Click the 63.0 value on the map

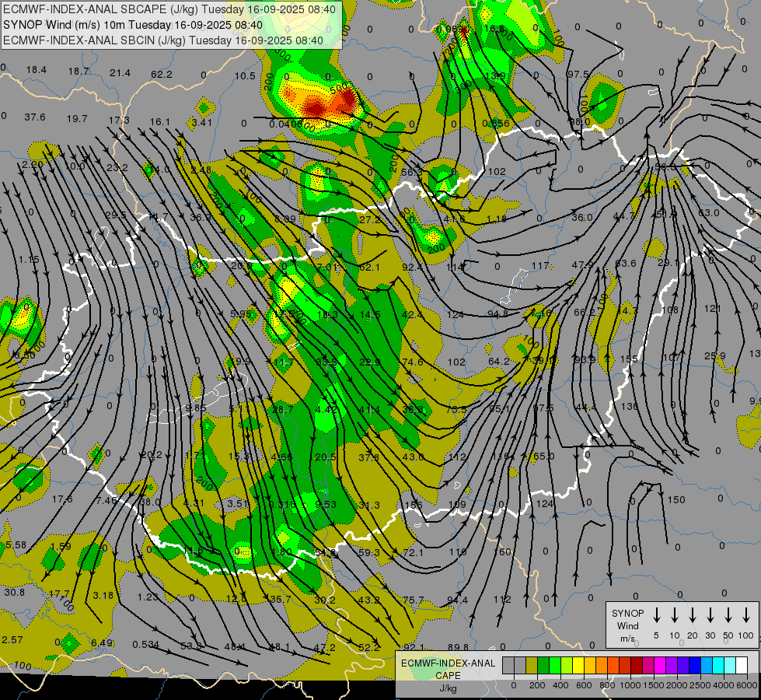pyautogui.click(x=709, y=213)
